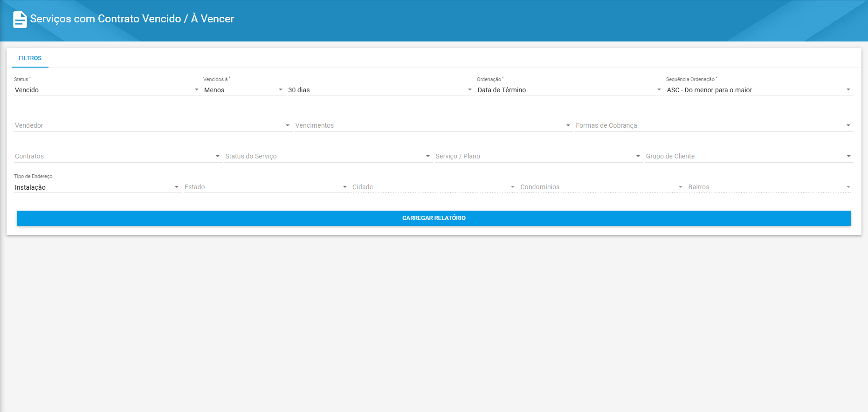Open the Tipo de Endereço dropdown showing Instalação
Image resolution: width=868 pixels, height=412 pixels.
(x=97, y=187)
